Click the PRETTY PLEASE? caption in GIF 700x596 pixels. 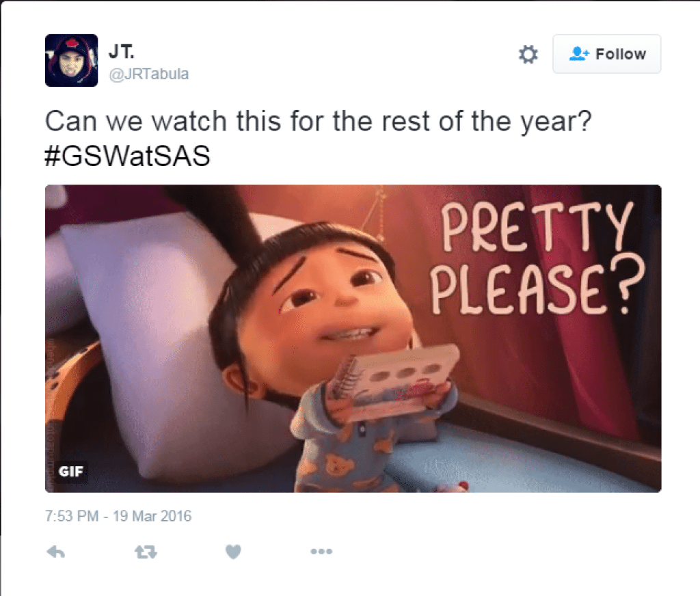pyautogui.click(x=538, y=259)
